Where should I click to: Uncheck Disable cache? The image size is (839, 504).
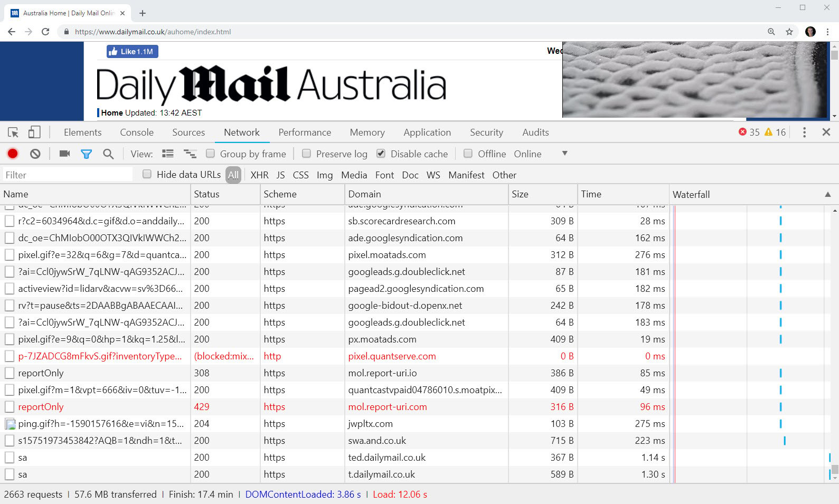click(x=381, y=154)
